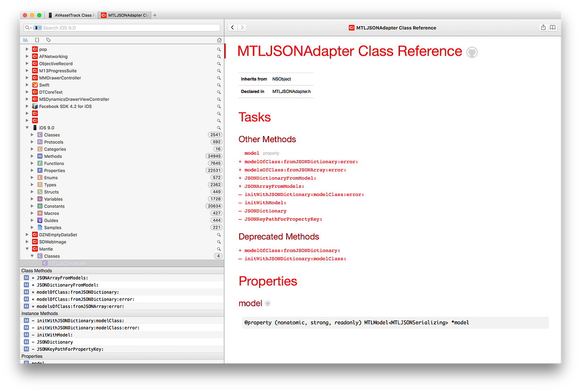This screenshot has width=581, height=392.
Task: Open the docsets library view icon
Action: [26, 40]
